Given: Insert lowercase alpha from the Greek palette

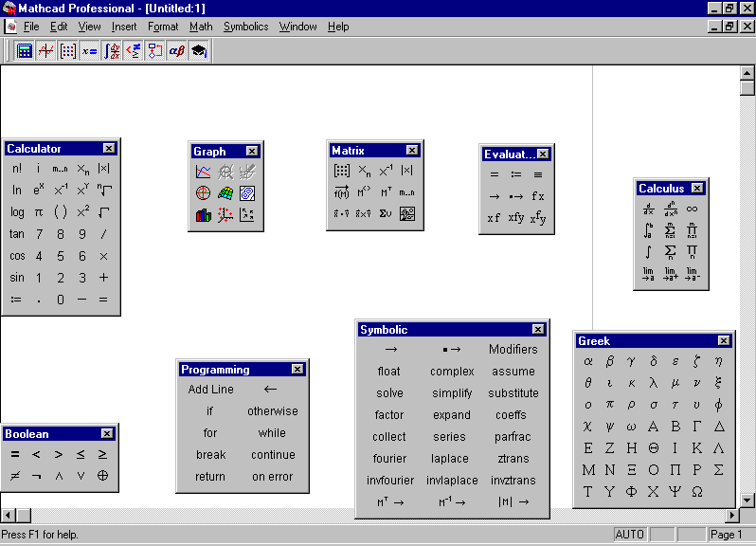Looking at the screenshot, I should (588, 361).
